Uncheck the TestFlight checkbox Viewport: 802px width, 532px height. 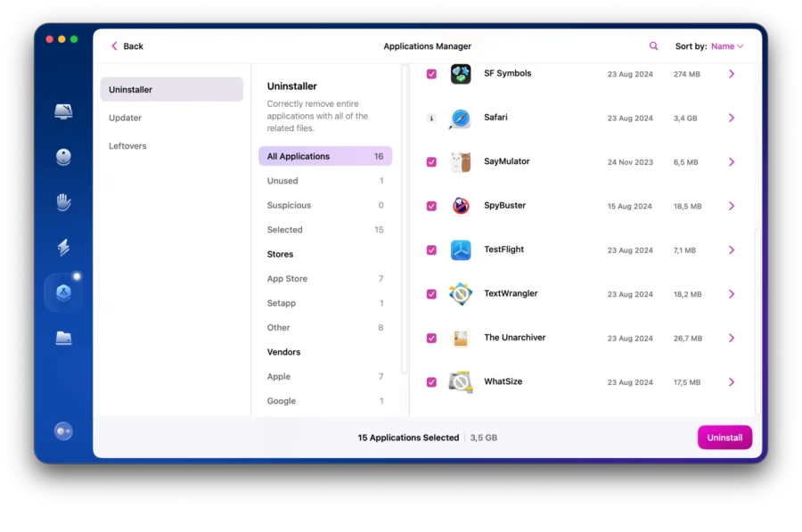coord(431,250)
